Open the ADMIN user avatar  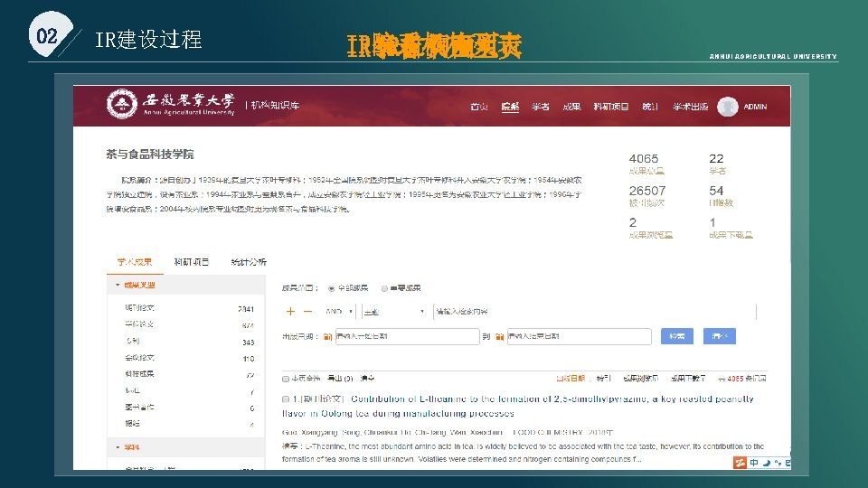coord(727,107)
